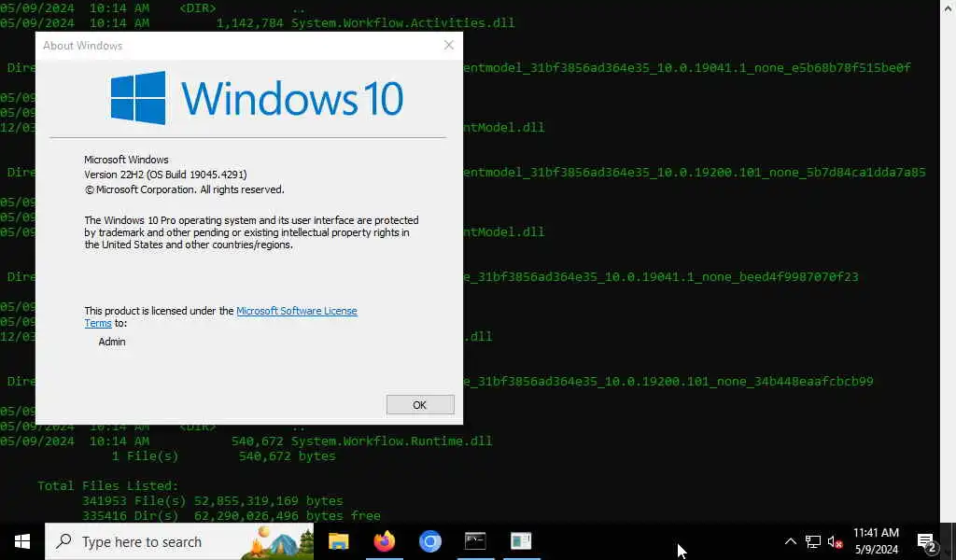Click the text 'Version 22H2 (OS Build 19045.4291)'

coord(165,175)
